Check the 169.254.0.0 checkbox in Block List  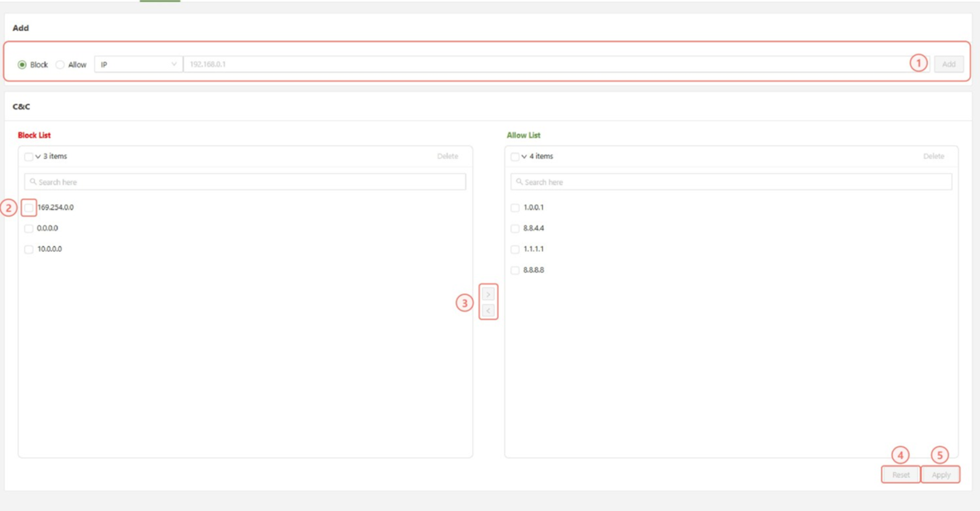tap(29, 208)
